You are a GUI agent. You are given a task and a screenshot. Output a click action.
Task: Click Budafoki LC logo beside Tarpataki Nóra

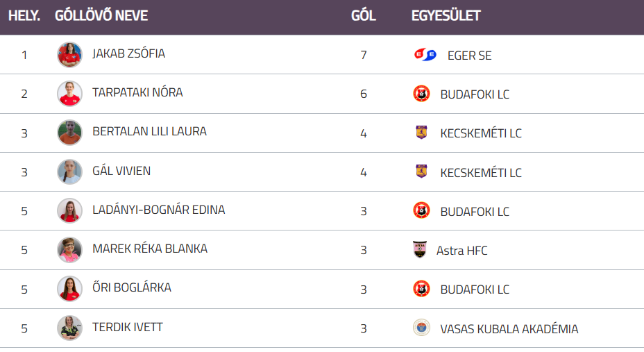coord(421,94)
